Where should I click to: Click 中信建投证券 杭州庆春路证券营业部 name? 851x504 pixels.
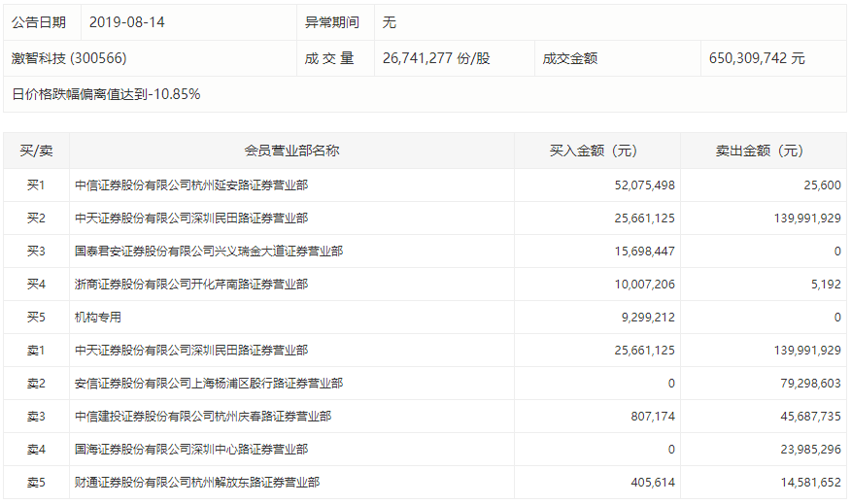(x=203, y=417)
